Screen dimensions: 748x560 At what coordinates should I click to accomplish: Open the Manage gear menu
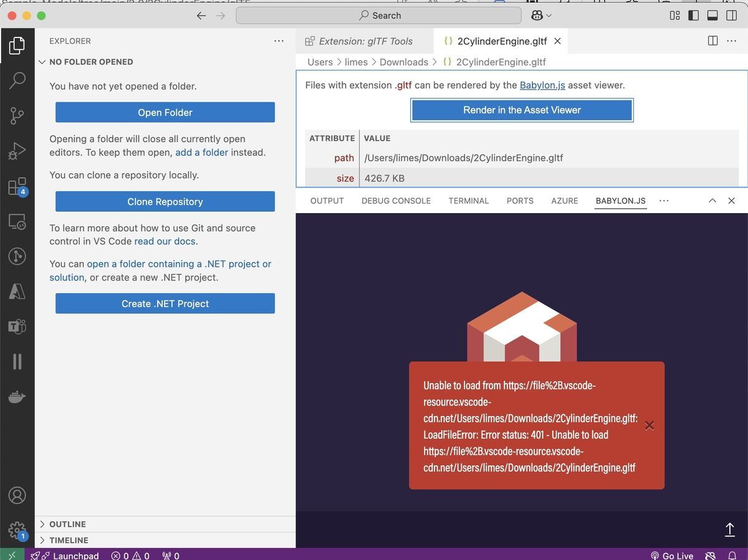pos(17,531)
